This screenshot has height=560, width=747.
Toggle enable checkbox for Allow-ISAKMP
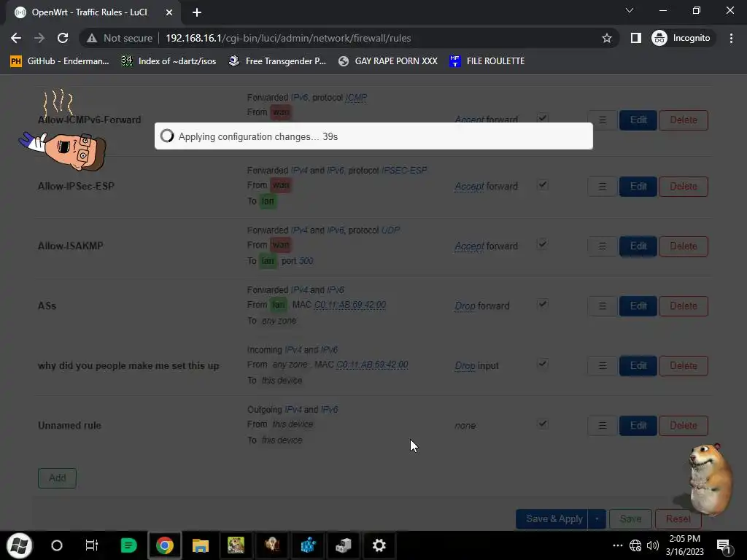tap(543, 244)
